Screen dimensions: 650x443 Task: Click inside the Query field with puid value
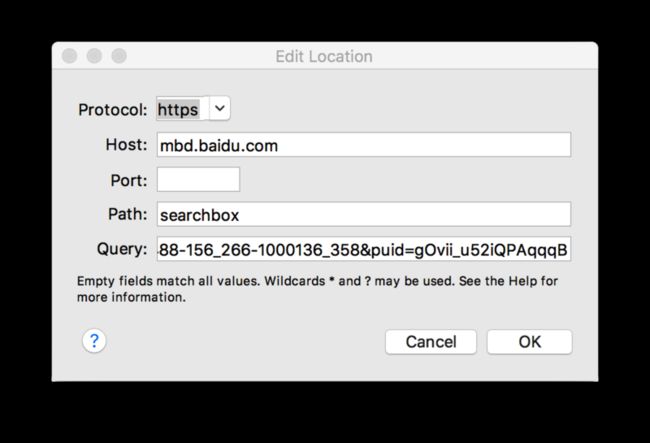point(364,249)
